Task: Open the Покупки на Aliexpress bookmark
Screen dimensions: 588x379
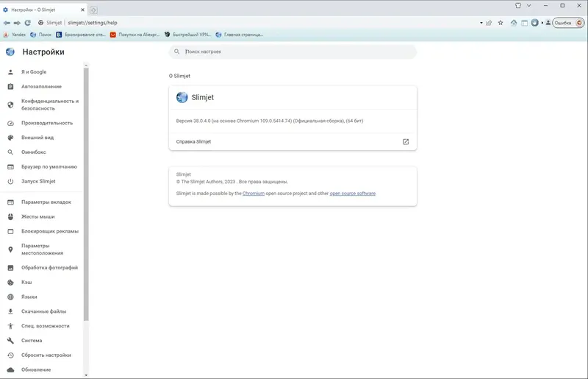Action: tap(135, 35)
